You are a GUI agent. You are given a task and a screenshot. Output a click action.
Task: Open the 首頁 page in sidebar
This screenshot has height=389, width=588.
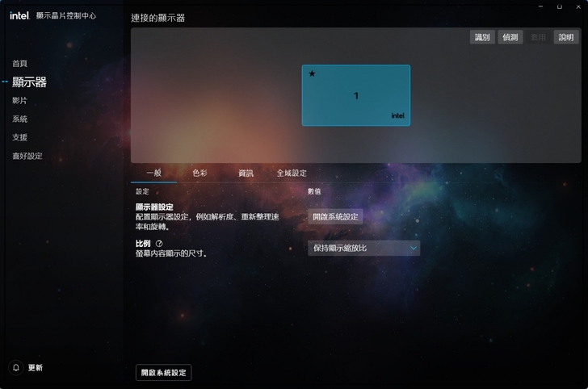[x=19, y=63]
